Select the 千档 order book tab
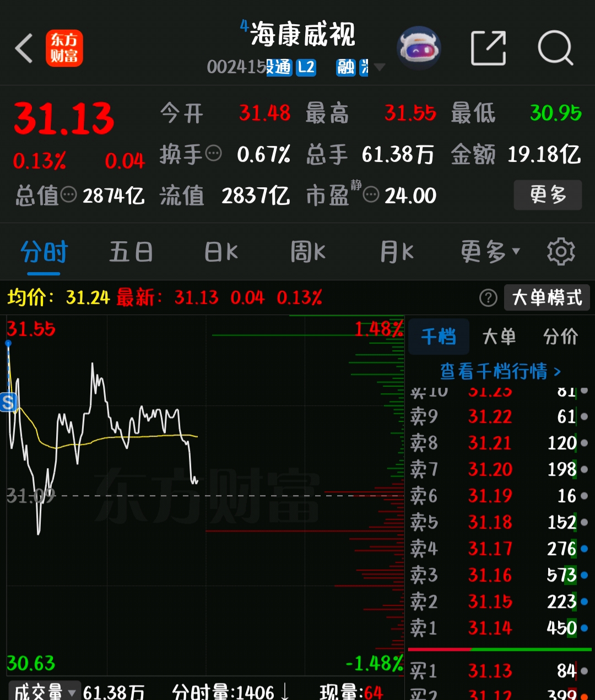This screenshot has height=700, width=595. [439, 336]
